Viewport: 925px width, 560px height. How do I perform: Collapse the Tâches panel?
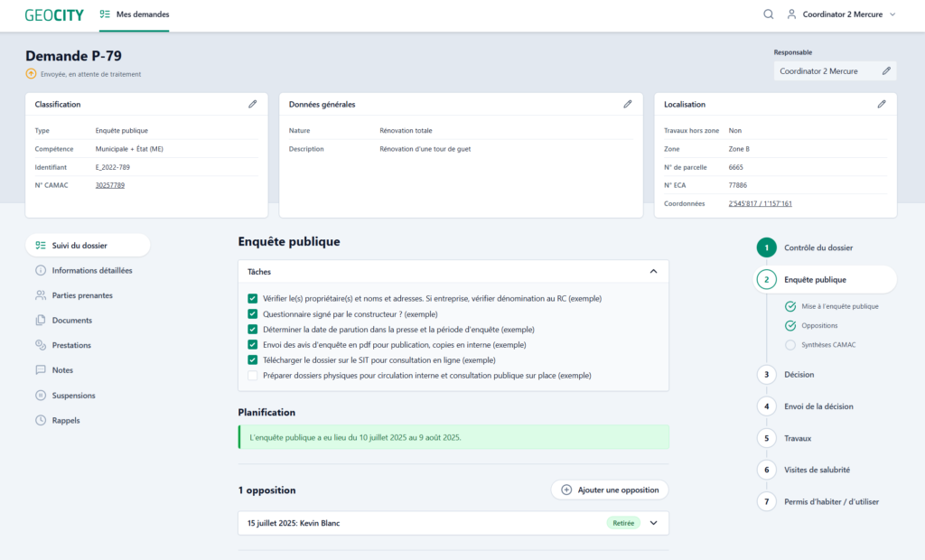pyautogui.click(x=653, y=271)
